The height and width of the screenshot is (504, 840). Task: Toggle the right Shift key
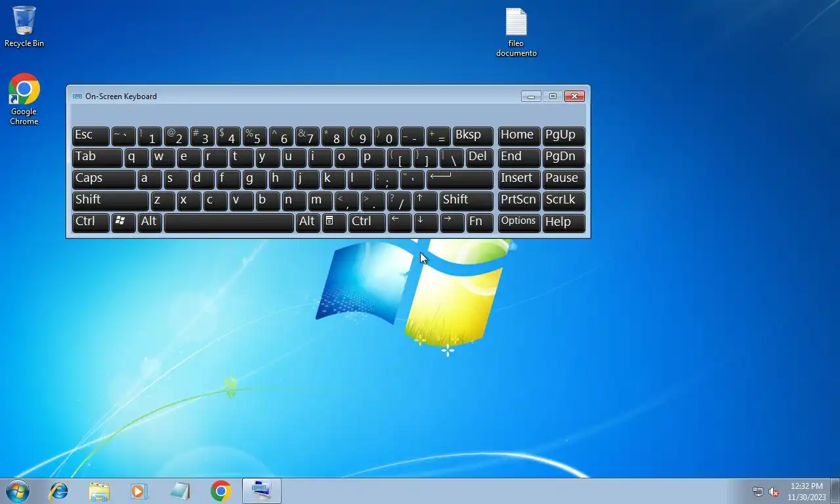coord(467,201)
